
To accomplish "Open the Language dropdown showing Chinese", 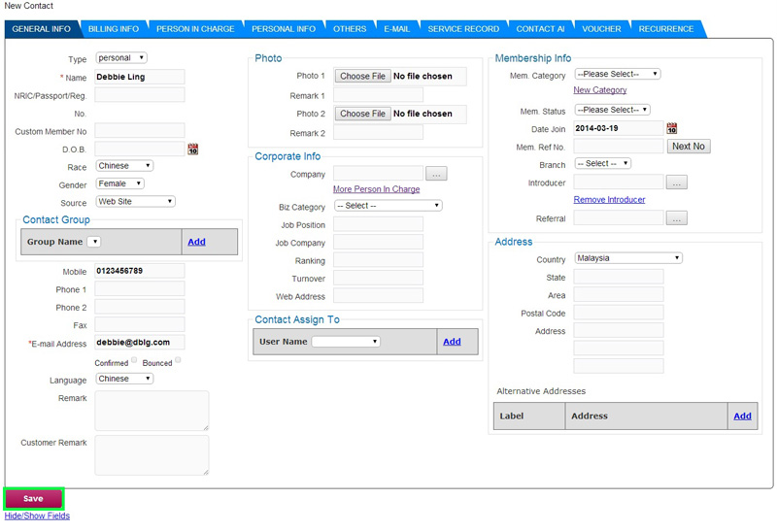I will [x=124, y=379].
